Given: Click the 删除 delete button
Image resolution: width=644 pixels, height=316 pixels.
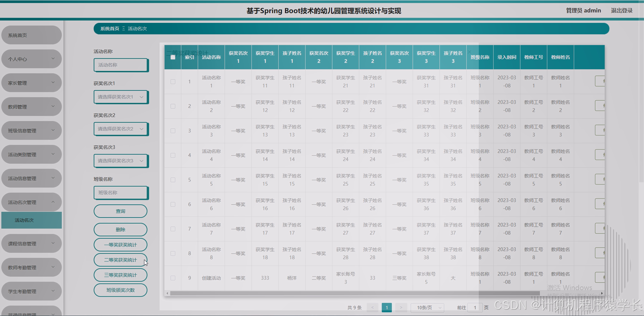Looking at the screenshot, I should pos(121,230).
